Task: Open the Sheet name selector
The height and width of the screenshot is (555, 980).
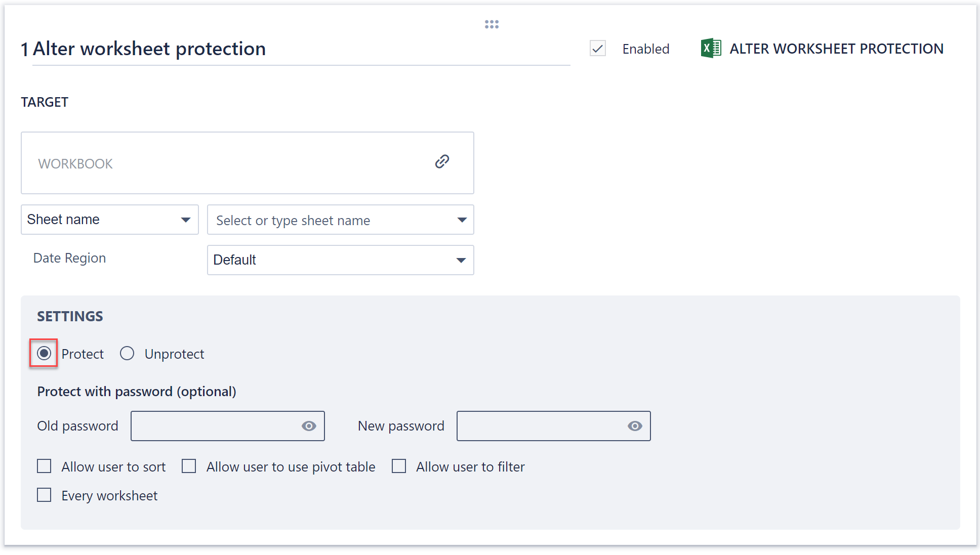Action: [109, 220]
